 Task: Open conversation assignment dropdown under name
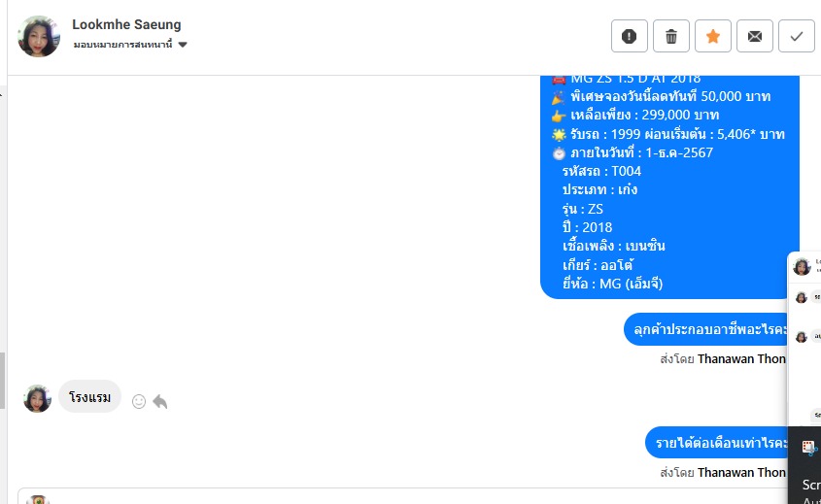coord(182,45)
